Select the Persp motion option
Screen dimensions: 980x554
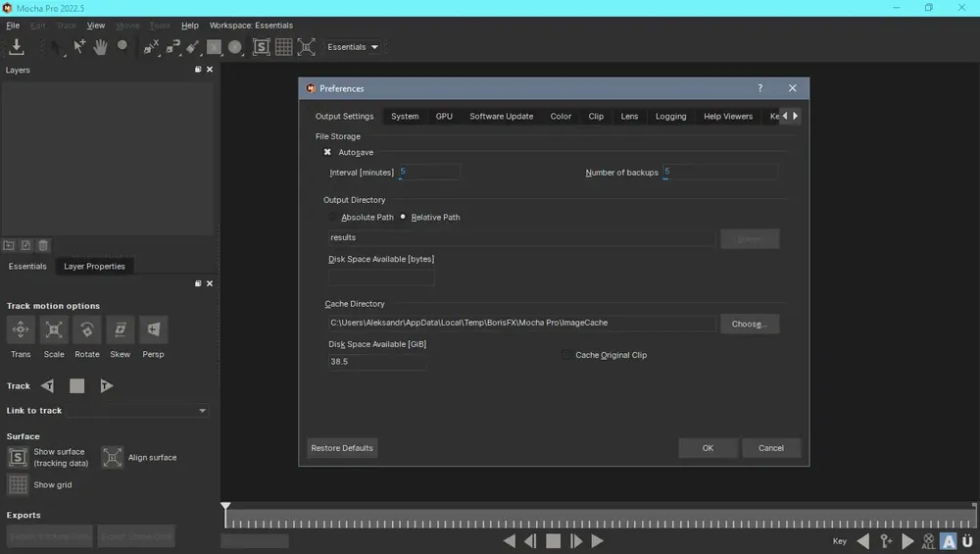coord(153,329)
